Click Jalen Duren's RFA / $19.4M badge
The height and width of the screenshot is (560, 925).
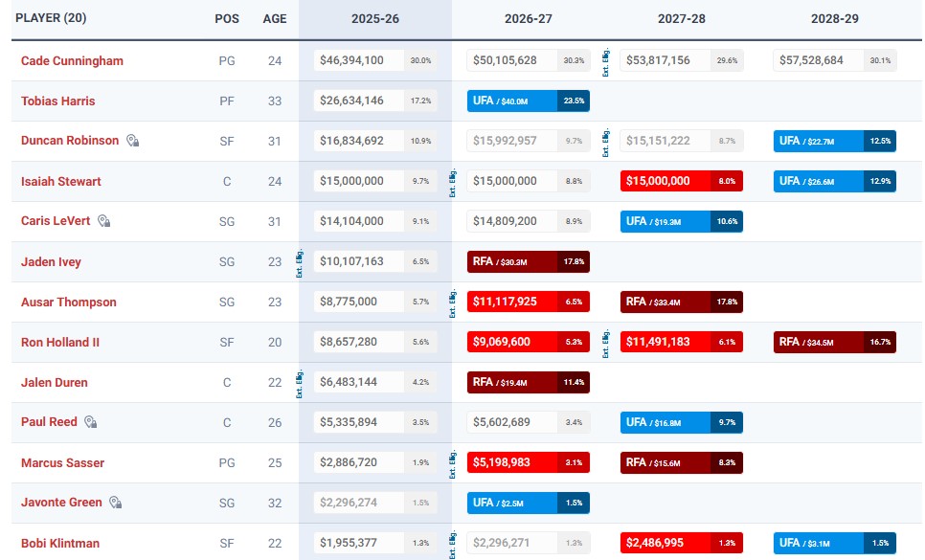tap(528, 382)
